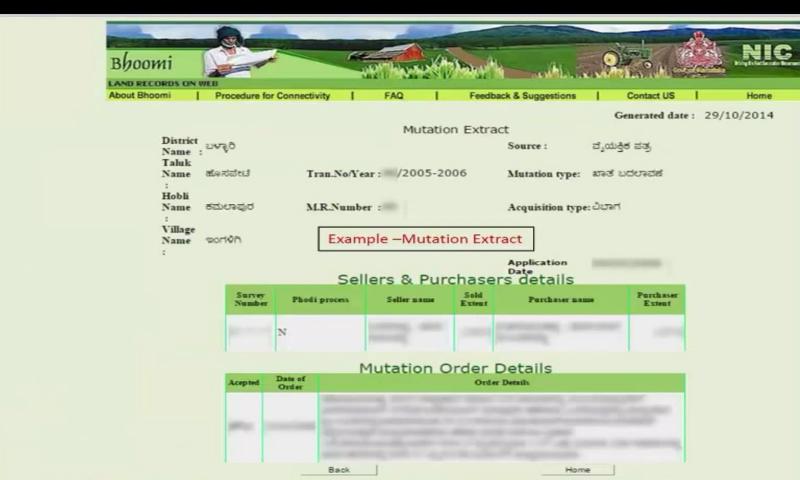The width and height of the screenshot is (800, 480).
Task: Click the Source label
Action: click(x=528, y=146)
